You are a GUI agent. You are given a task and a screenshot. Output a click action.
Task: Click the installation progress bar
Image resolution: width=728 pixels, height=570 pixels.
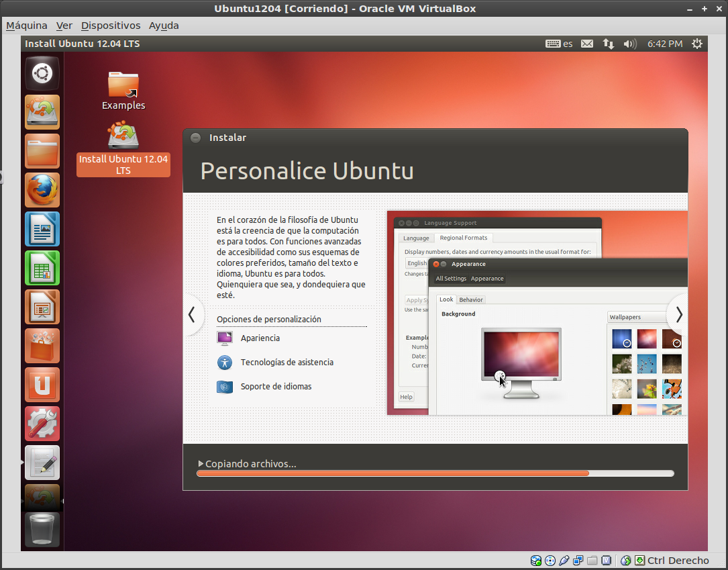pos(435,473)
